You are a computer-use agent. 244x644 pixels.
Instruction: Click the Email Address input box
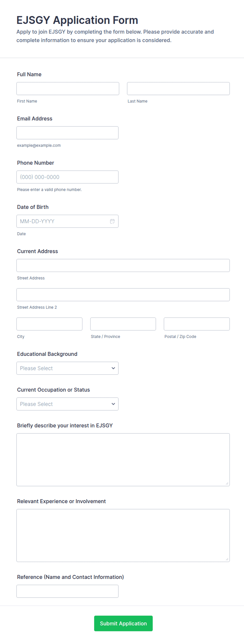coord(67,133)
